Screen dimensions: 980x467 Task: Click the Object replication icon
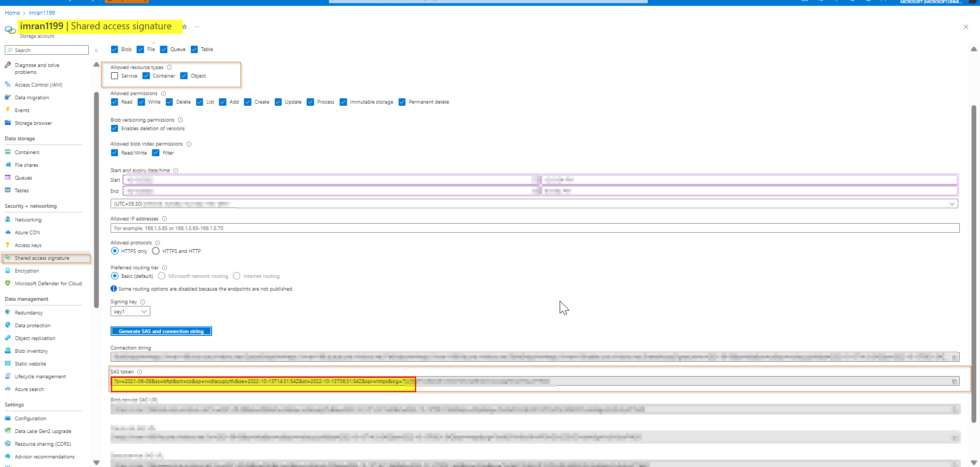pos(7,338)
